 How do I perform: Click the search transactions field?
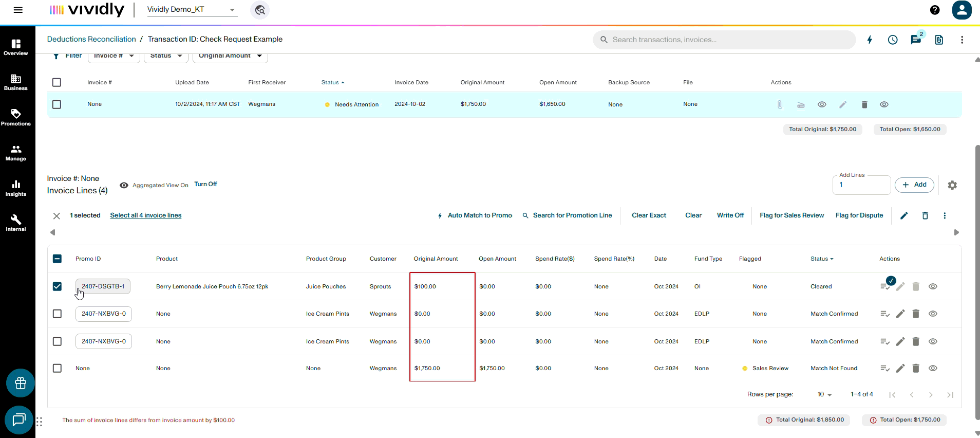(724, 40)
